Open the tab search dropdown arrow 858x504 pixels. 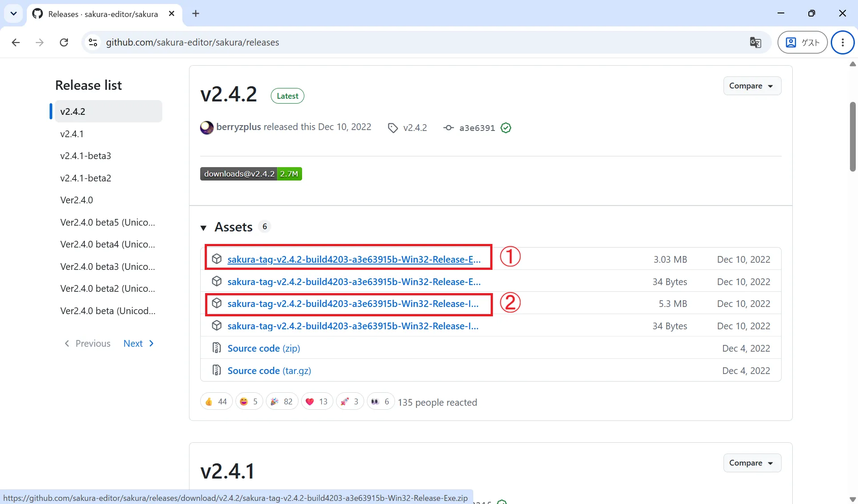(13, 13)
